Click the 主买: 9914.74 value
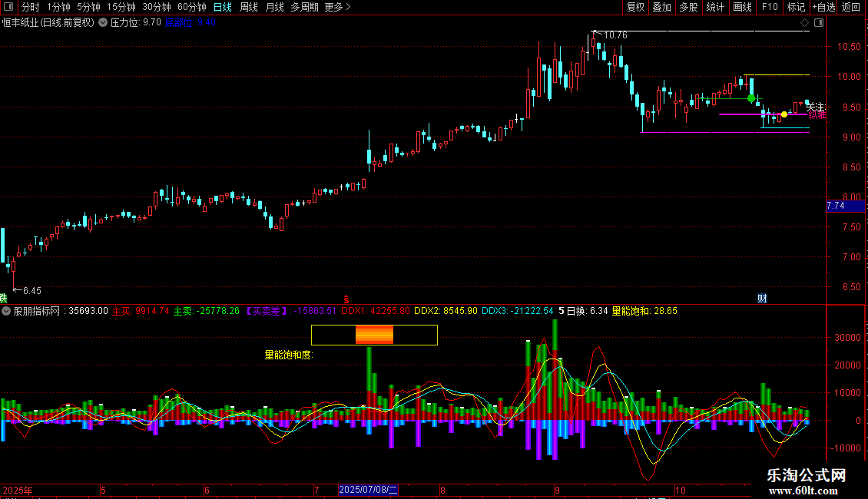Viewport: 868px width, 499px height. (141, 311)
